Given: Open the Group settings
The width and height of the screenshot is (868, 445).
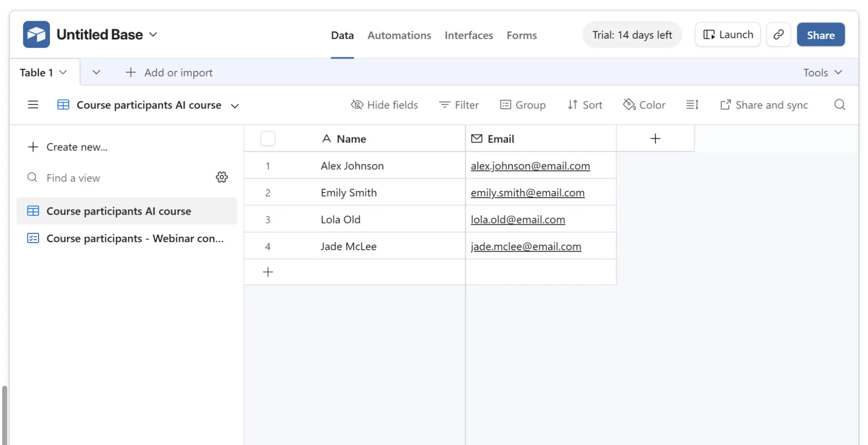Looking at the screenshot, I should 523,105.
